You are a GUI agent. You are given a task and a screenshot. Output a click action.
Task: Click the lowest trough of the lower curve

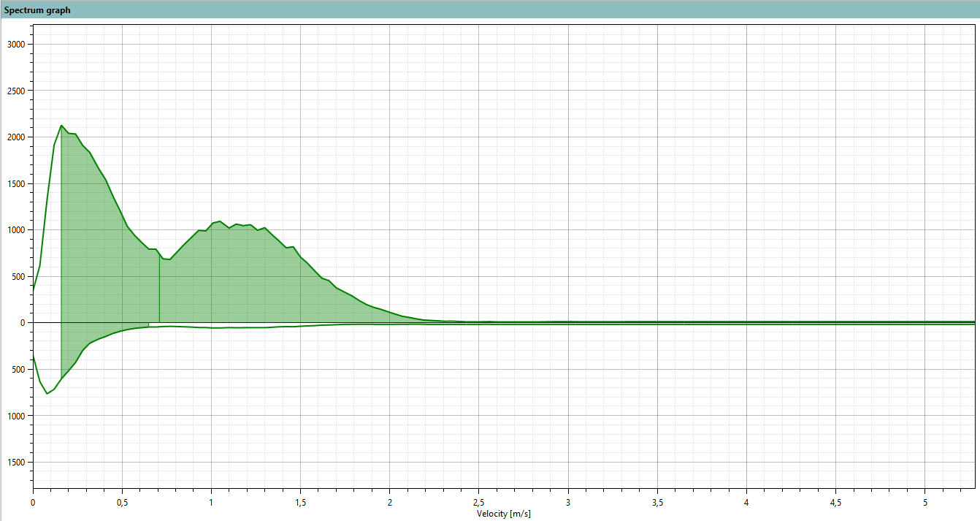click(x=47, y=394)
